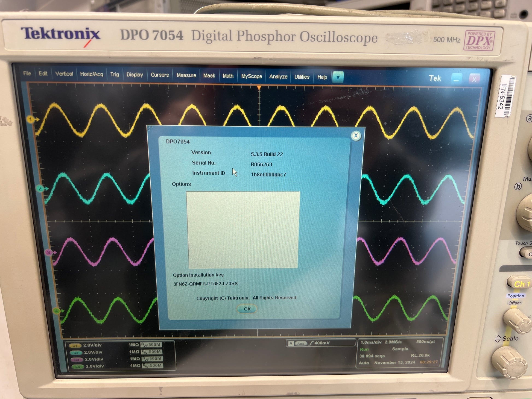Click the empty Options list box

243,230
